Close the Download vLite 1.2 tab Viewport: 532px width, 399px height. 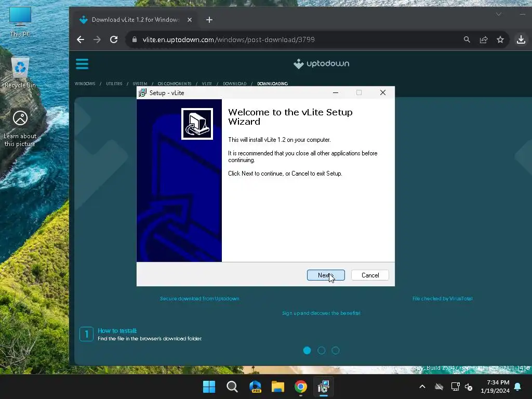click(190, 20)
